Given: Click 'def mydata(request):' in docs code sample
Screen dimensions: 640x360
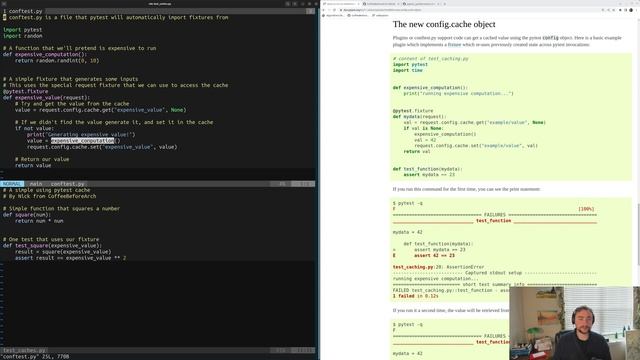Looking at the screenshot, I should (x=420, y=117).
